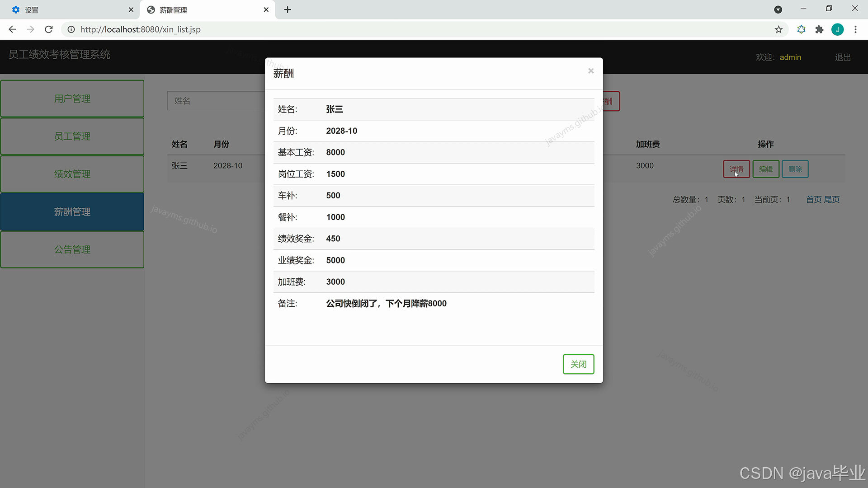Screen dimensions: 868x488
Task: Click the 薪酬 dialog title
Action: pos(283,74)
